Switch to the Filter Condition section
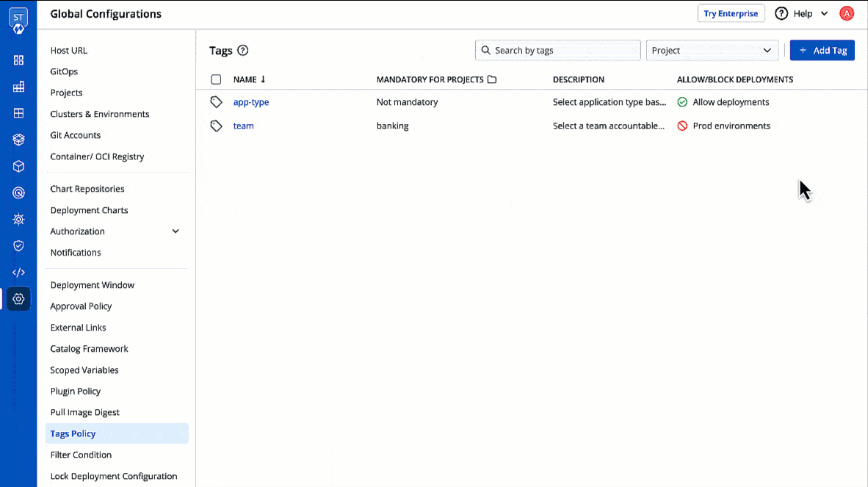The height and width of the screenshot is (487, 868). (81, 454)
